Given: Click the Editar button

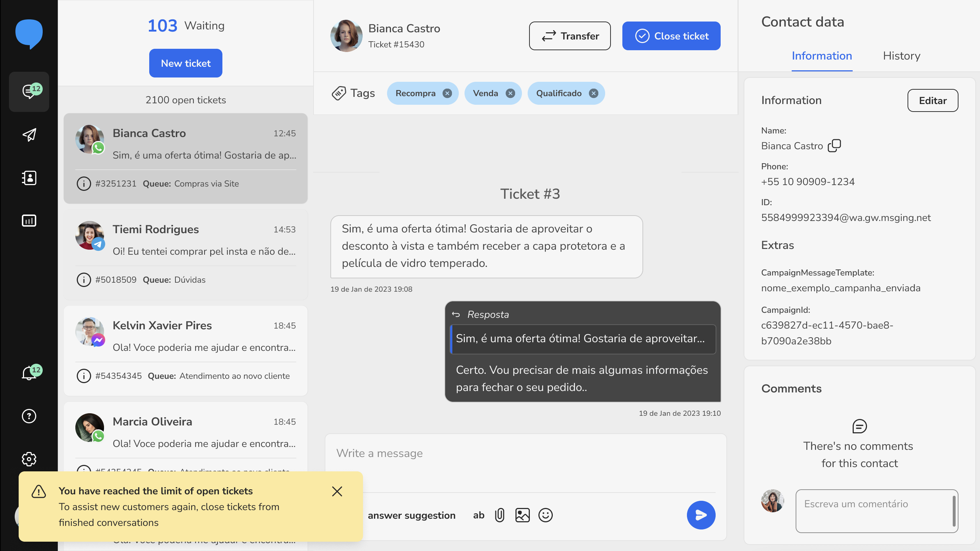Looking at the screenshot, I should (932, 100).
